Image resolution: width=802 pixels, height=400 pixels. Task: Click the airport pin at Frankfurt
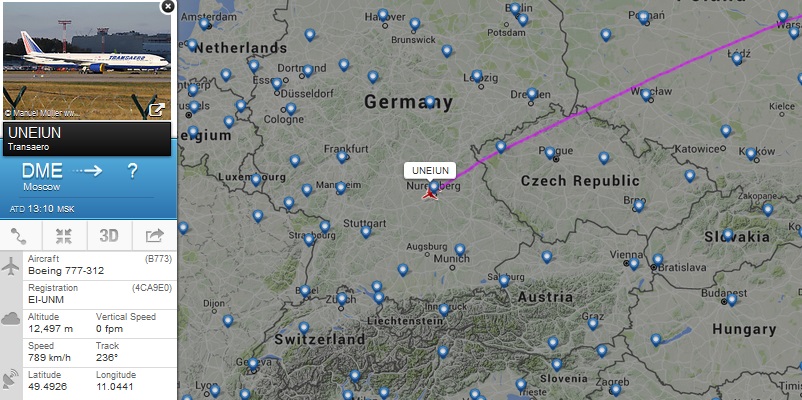[x=342, y=157]
